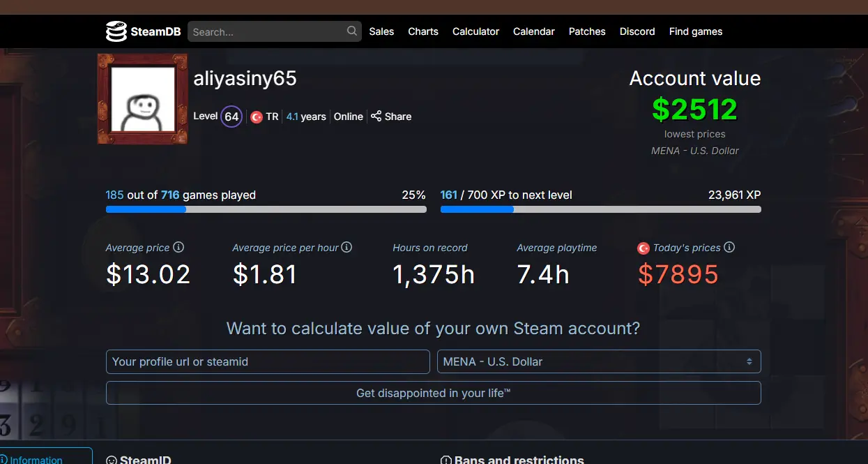The height and width of the screenshot is (464, 868).
Task: Open the Calculator menu item
Action: click(475, 31)
